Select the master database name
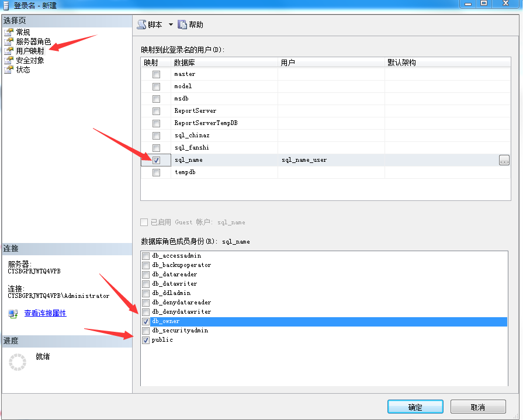 [x=185, y=74]
